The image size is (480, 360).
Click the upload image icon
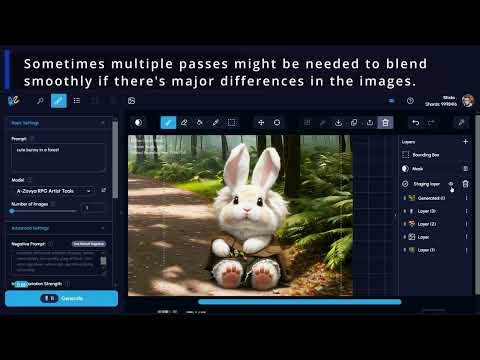[x=370, y=123]
